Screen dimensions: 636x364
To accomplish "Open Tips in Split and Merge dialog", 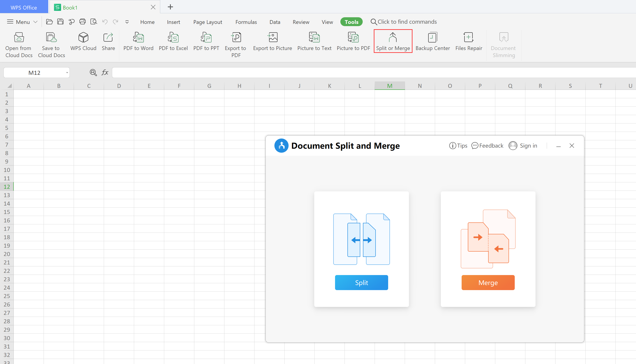I will click(458, 146).
